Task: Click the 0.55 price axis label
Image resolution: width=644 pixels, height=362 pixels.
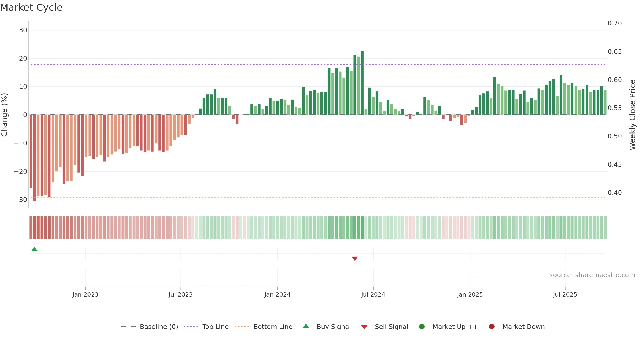Action: (615, 108)
